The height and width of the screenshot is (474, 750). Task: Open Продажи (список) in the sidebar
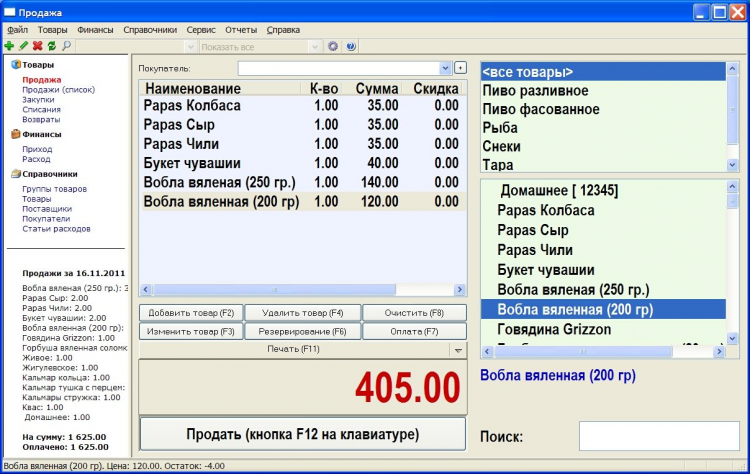(x=58, y=89)
